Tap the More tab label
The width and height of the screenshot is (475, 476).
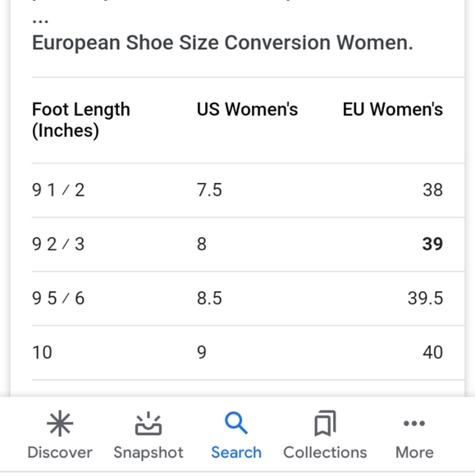pos(414,453)
